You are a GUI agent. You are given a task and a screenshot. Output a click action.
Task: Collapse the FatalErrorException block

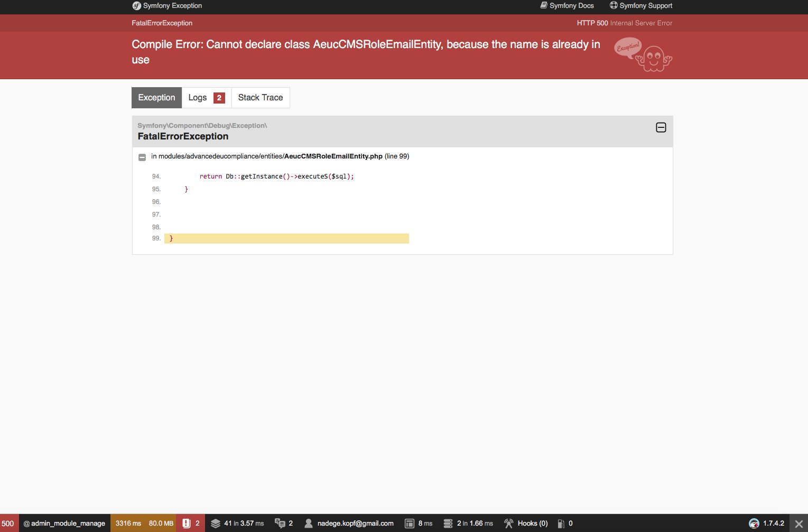click(661, 127)
